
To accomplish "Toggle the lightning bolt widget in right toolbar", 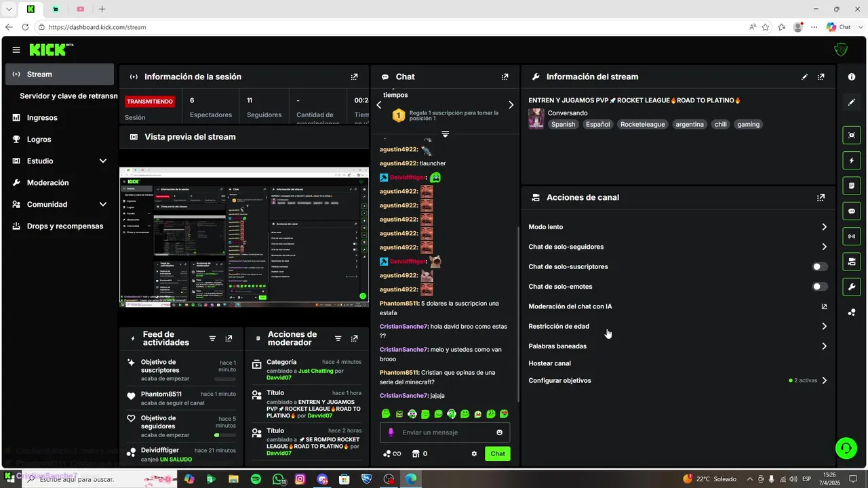I will (x=852, y=161).
